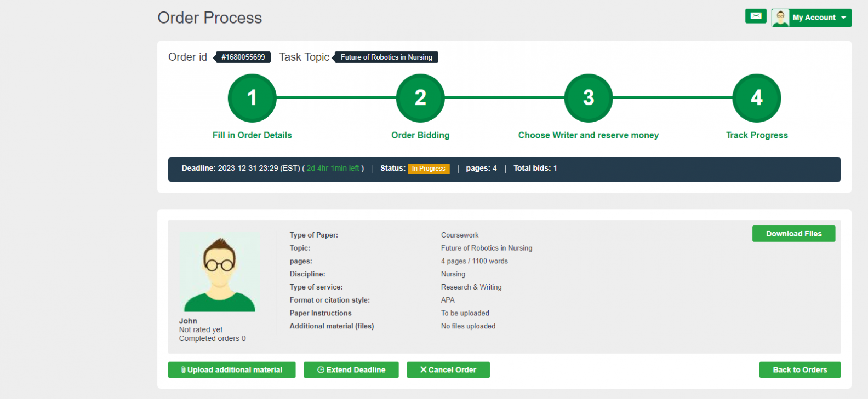Click Upload additional material button
Viewport: 868px width, 399px height.
click(232, 370)
